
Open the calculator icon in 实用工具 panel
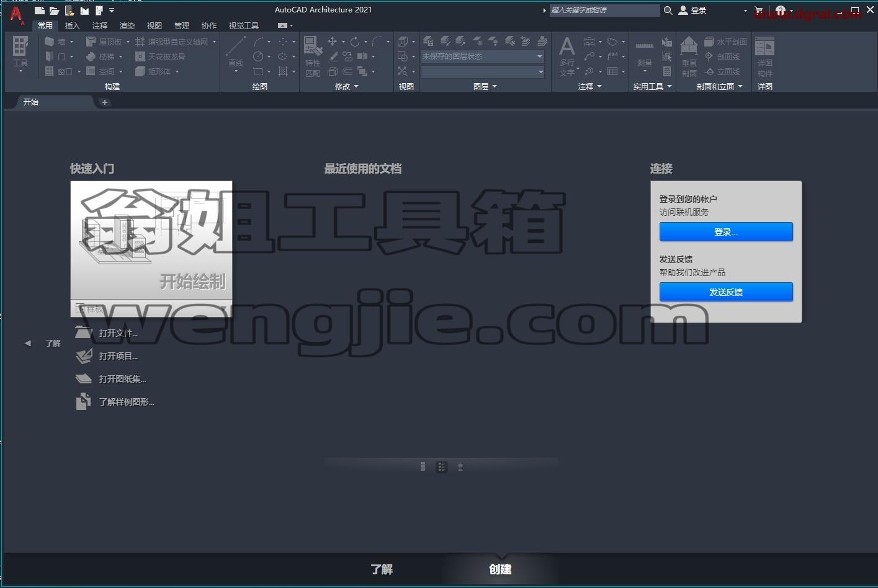[x=667, y=71]
